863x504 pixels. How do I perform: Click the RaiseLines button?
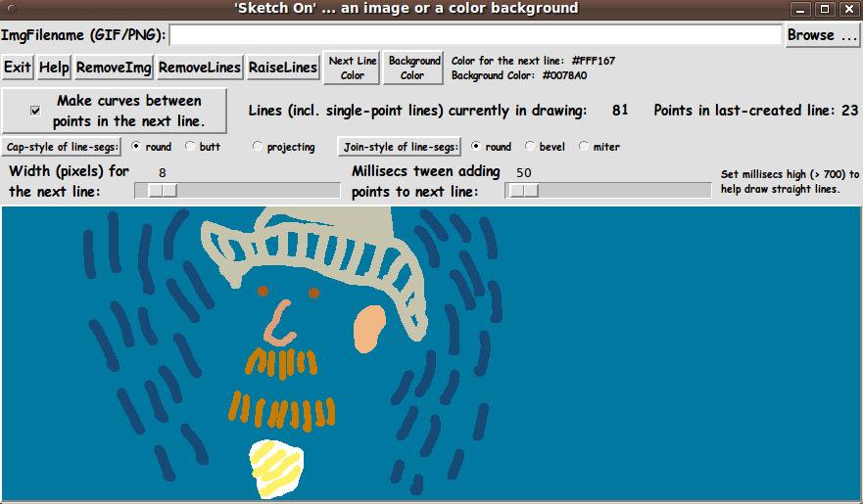pos(283,68)
